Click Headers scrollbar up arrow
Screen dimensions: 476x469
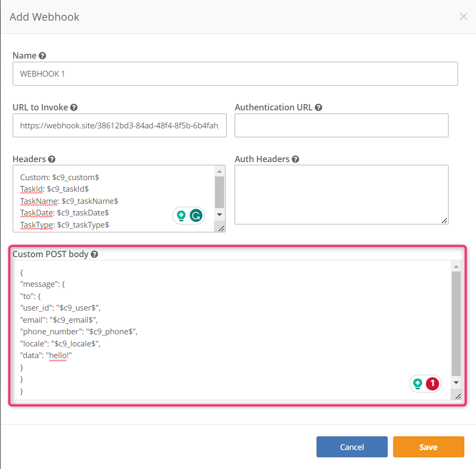tap(219, 172)
